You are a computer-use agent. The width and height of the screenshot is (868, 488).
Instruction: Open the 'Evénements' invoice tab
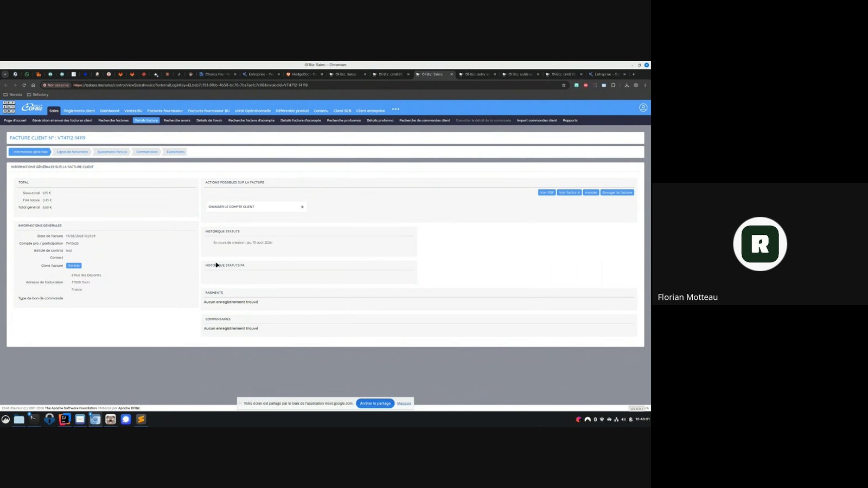click(x=175, y=152)
